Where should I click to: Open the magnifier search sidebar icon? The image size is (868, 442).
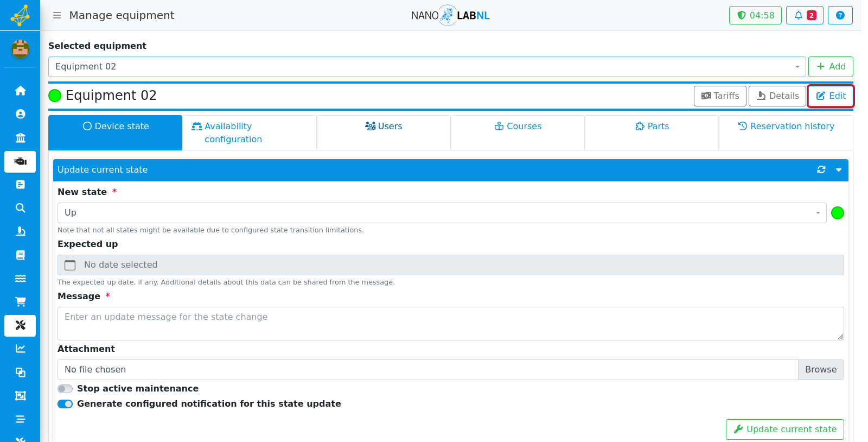pos(20,208)
